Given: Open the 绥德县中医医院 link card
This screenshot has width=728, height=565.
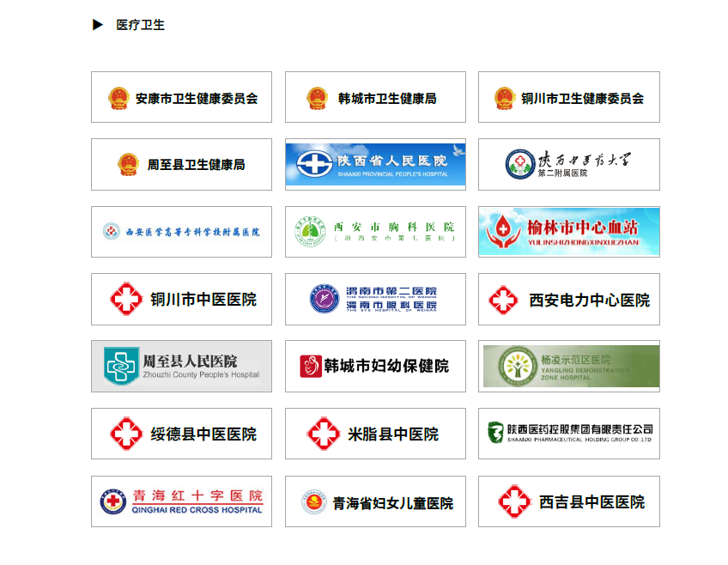Looking at the screenshot, I should coord(181,434).
